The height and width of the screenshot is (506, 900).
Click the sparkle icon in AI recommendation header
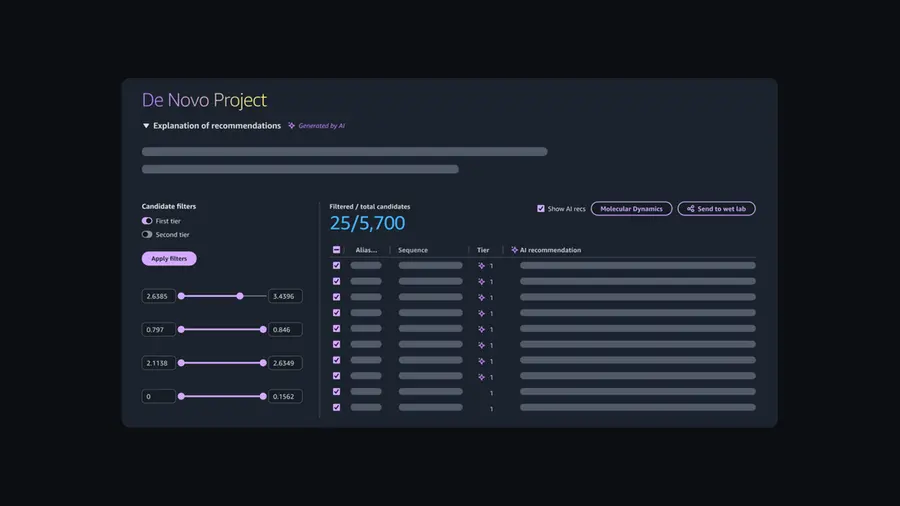[514, 250]
